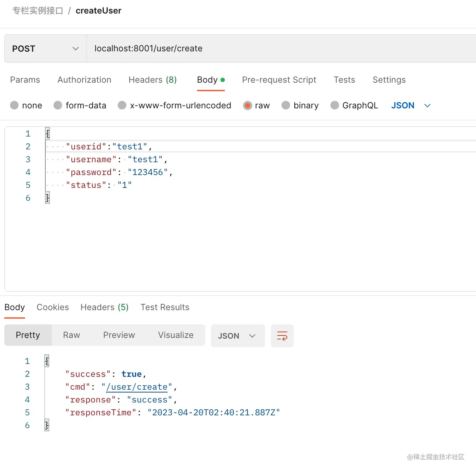Switch to the Authorization tab
The image size is (476, 472).
coord(84,80)
